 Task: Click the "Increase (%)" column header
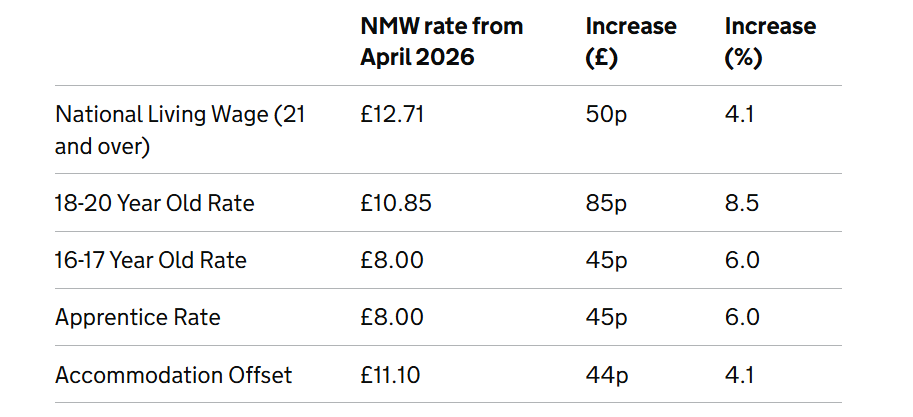(769, 41)
